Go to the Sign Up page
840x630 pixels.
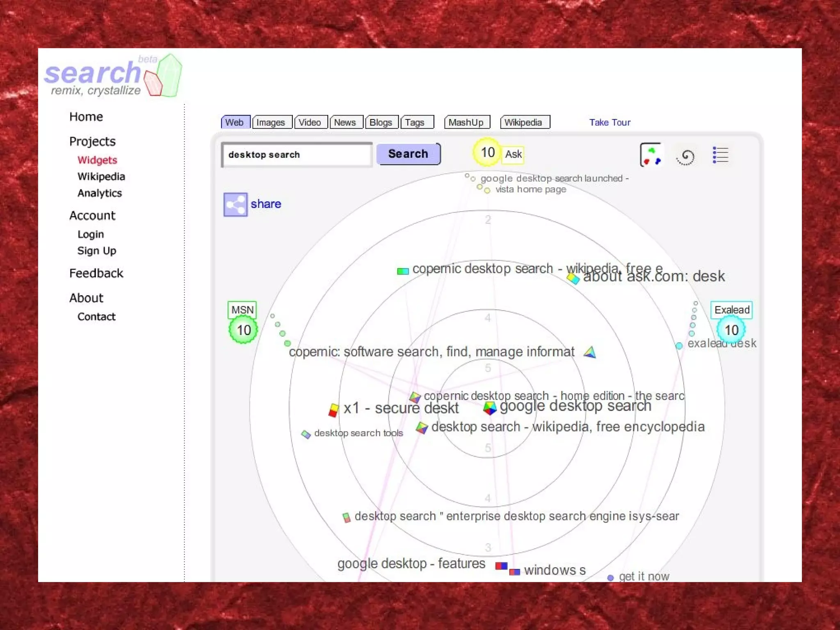tap(97, 251)
